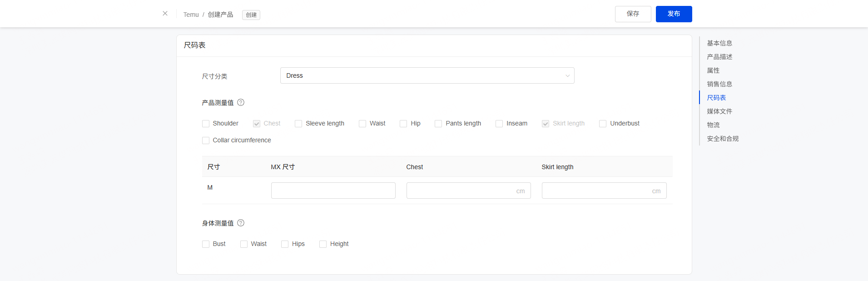This screenshot has width=868, height=281.
Task: Click the X close icon beside Temu
Action: (x=165, y=14)
